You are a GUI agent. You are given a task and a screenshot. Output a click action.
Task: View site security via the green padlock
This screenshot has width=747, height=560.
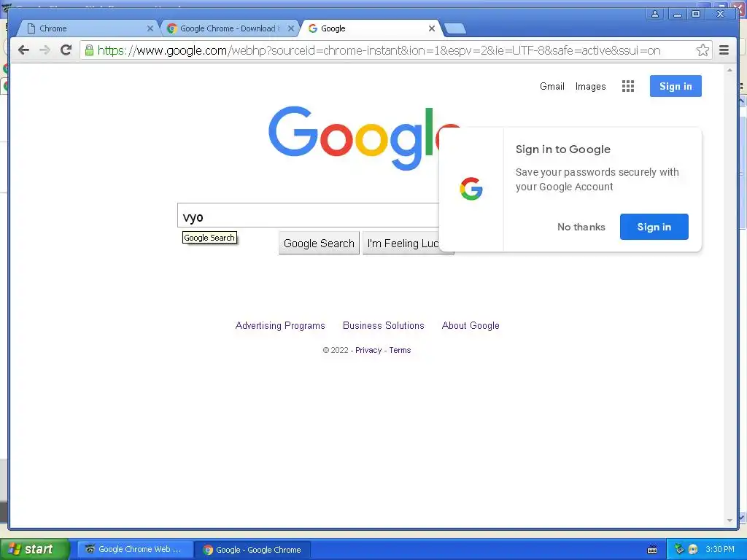[89, 50]
